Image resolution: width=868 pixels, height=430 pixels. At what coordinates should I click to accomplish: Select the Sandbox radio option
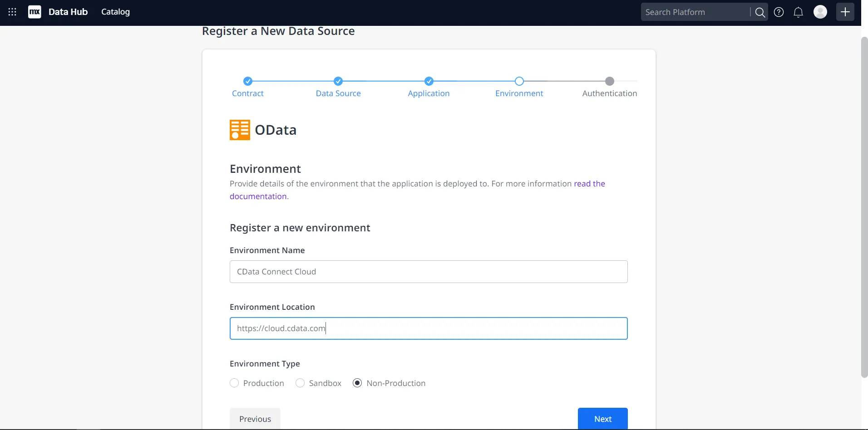[x=300, y=383]
